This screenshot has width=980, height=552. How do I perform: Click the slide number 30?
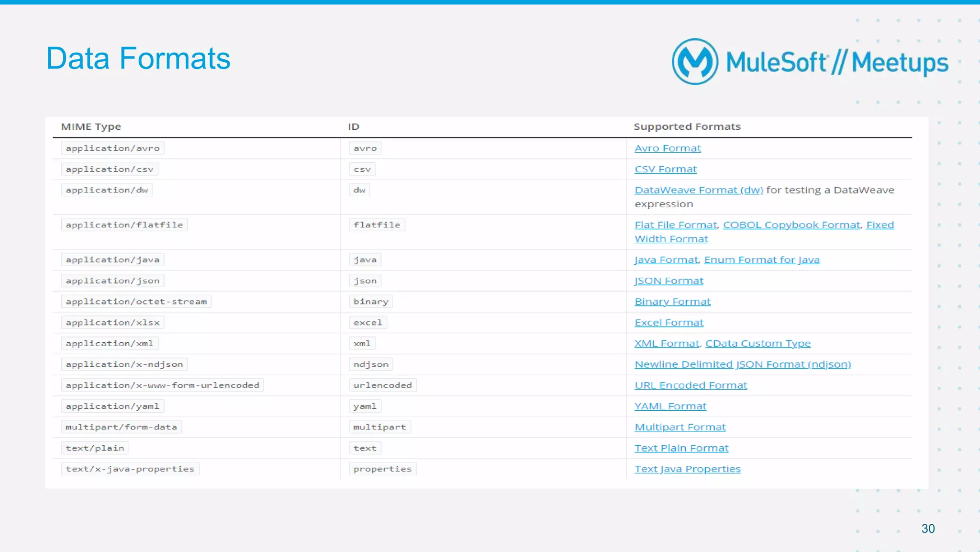pyautogui.click(x=928, y=529)
